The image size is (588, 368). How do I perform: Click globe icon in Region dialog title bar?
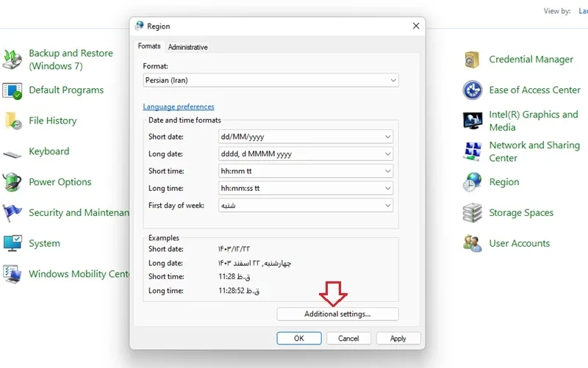coord(140,26)
